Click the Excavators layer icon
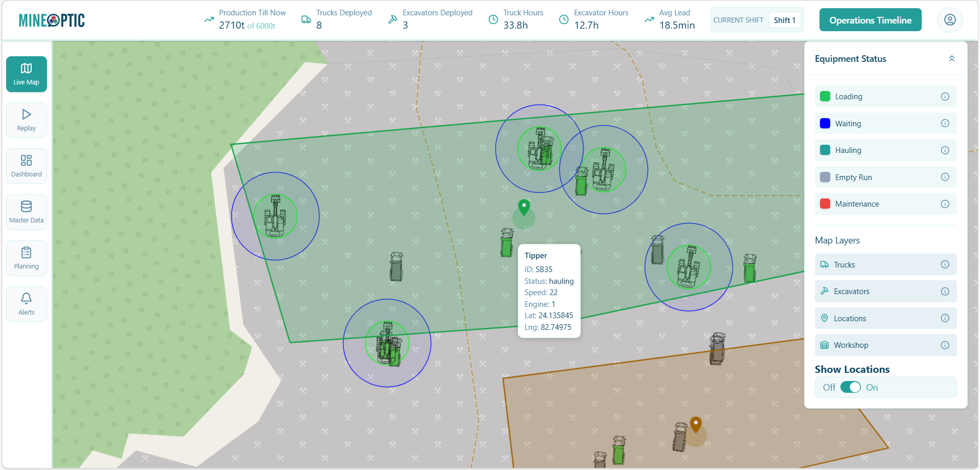 (x=825, y=291)
